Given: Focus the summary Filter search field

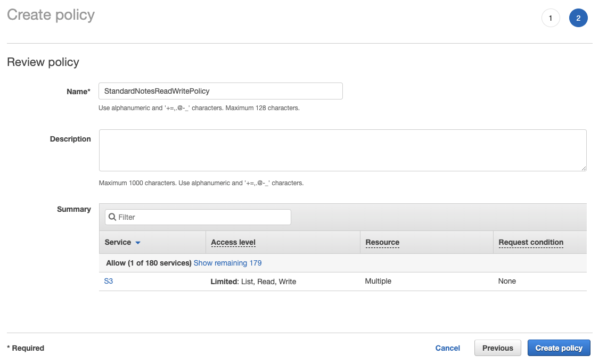Looking at the screenshot, I should point(202,217).
